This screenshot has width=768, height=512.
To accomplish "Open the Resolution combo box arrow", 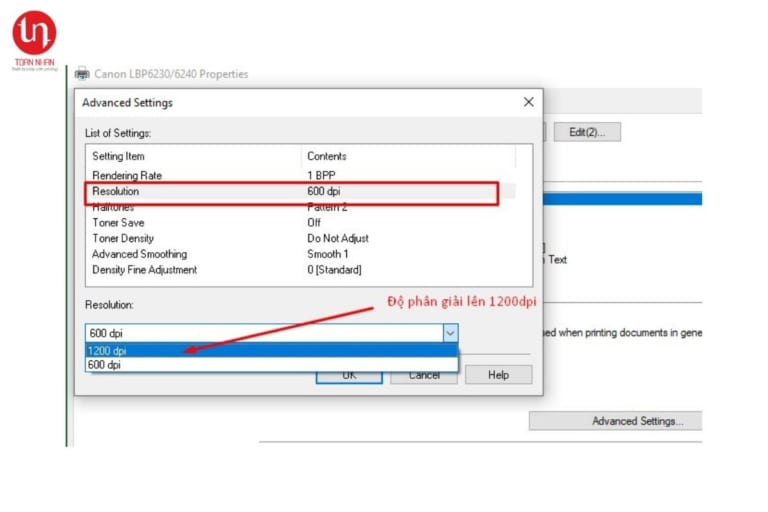I will click(x=450, y=333).
